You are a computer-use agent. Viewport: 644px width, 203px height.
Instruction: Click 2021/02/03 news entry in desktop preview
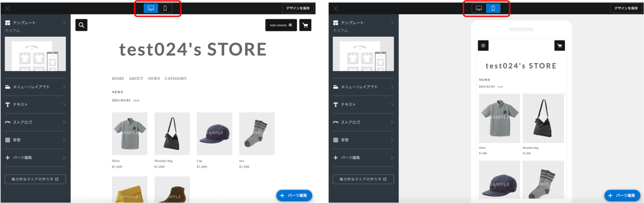(126, 100)
